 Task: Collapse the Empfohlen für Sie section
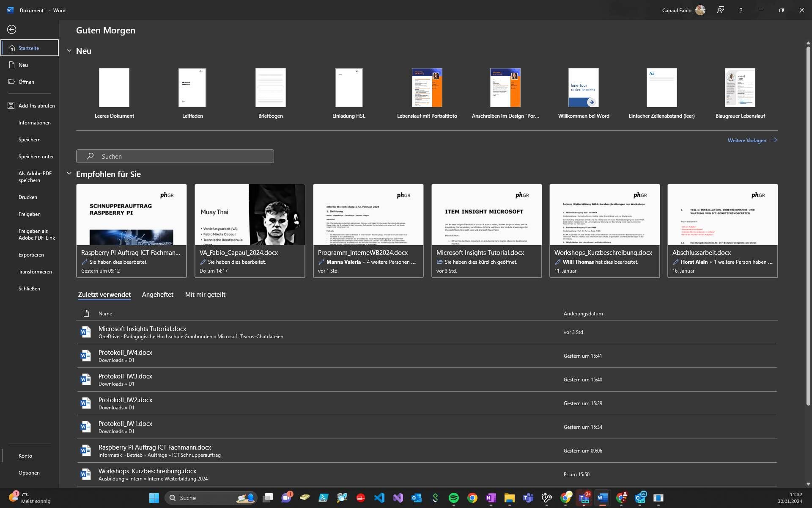(69, 174)
